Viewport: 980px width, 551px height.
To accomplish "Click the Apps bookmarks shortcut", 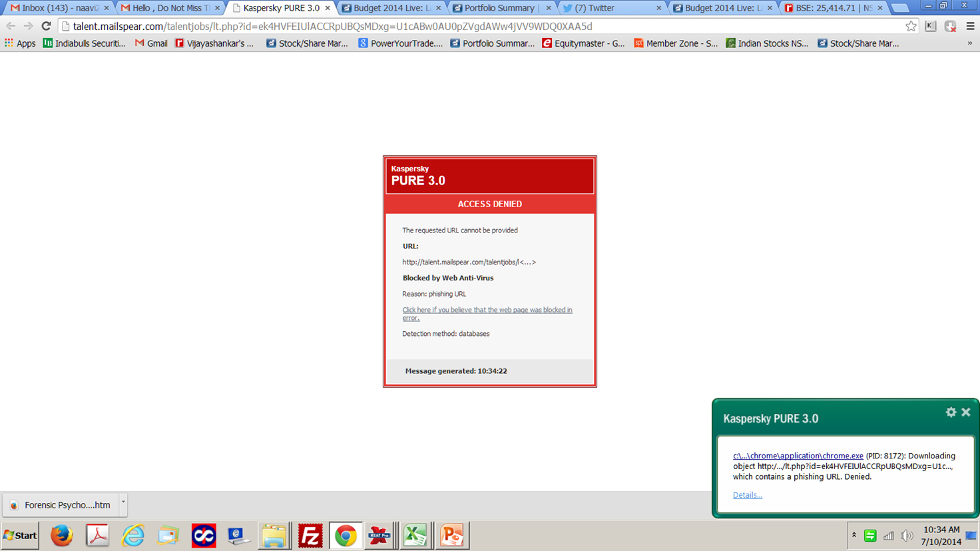I will point(20,43).
